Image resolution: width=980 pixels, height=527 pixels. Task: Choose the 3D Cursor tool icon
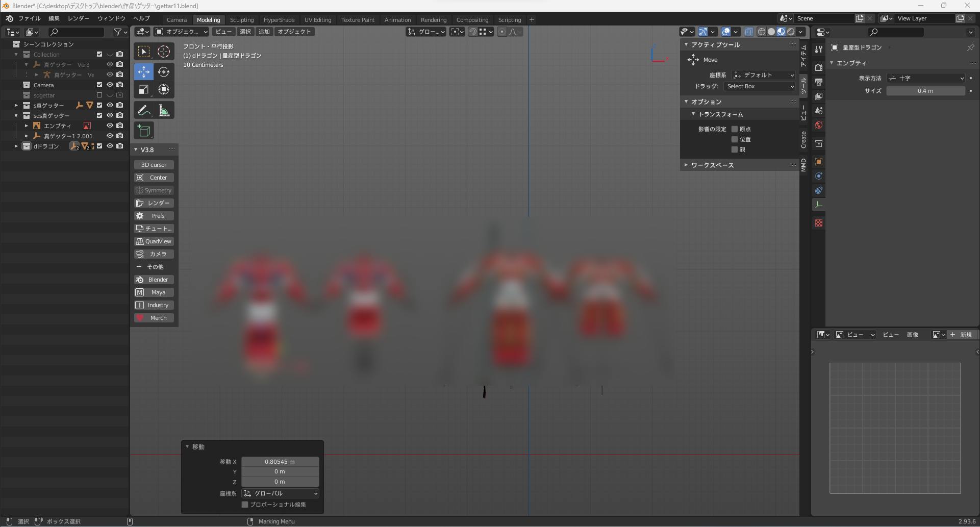click(164, 52)
